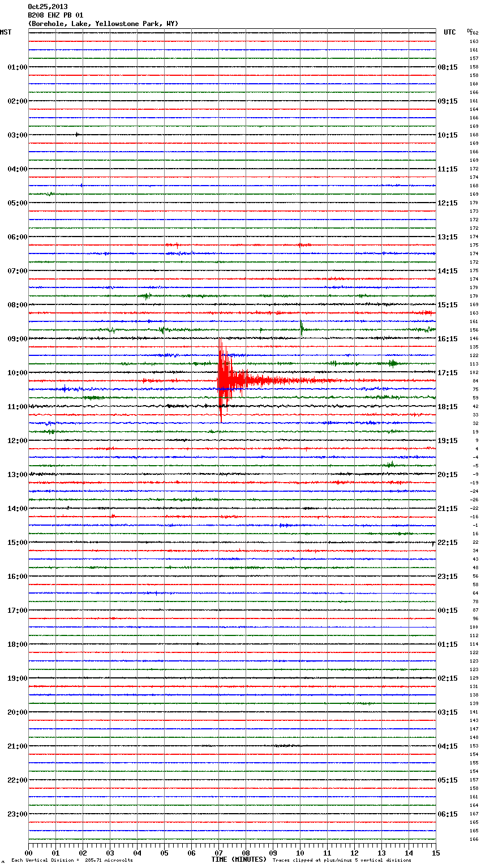Select the 08:00 MST time label
The height and width of the screenshot is (868, 481).
pyautogui.click(x=18, y=305)
